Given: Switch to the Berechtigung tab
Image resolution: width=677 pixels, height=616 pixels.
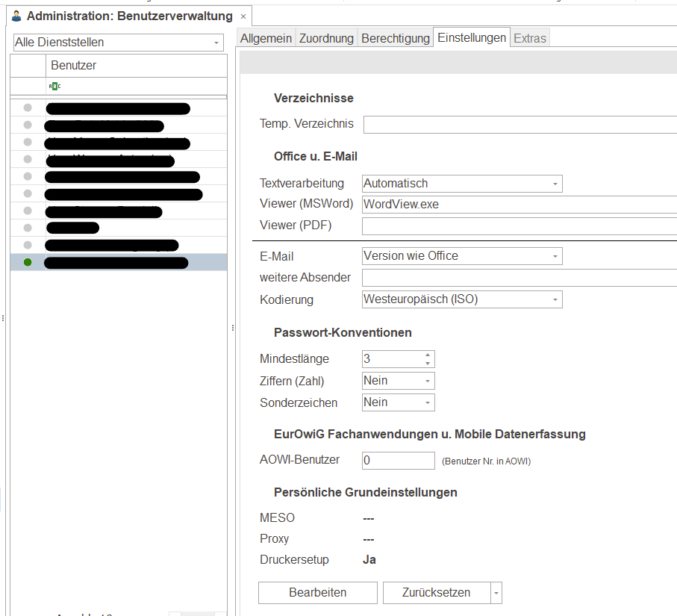Looking at the screenshot, I should pyautogui.click(x=396, y=38).
